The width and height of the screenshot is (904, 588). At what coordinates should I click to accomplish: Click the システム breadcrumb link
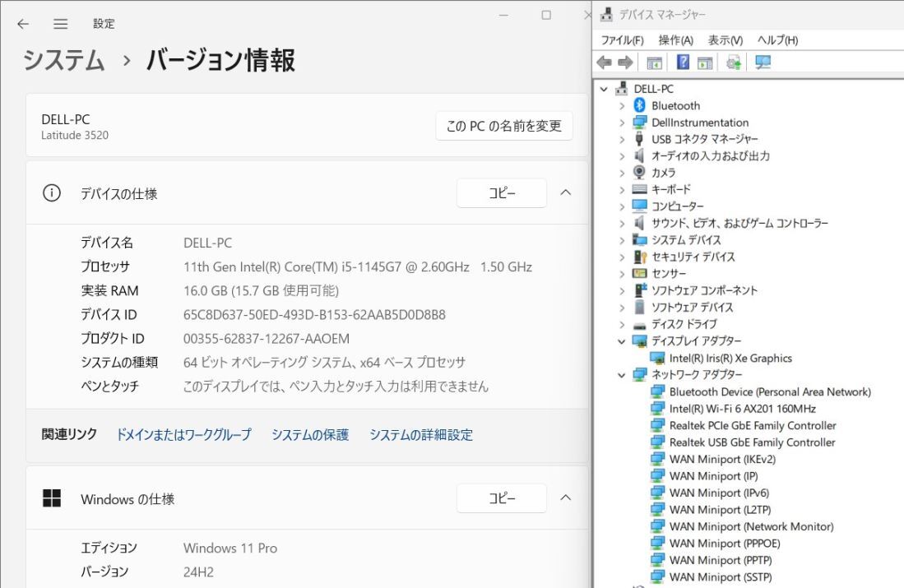click(63, 60)
